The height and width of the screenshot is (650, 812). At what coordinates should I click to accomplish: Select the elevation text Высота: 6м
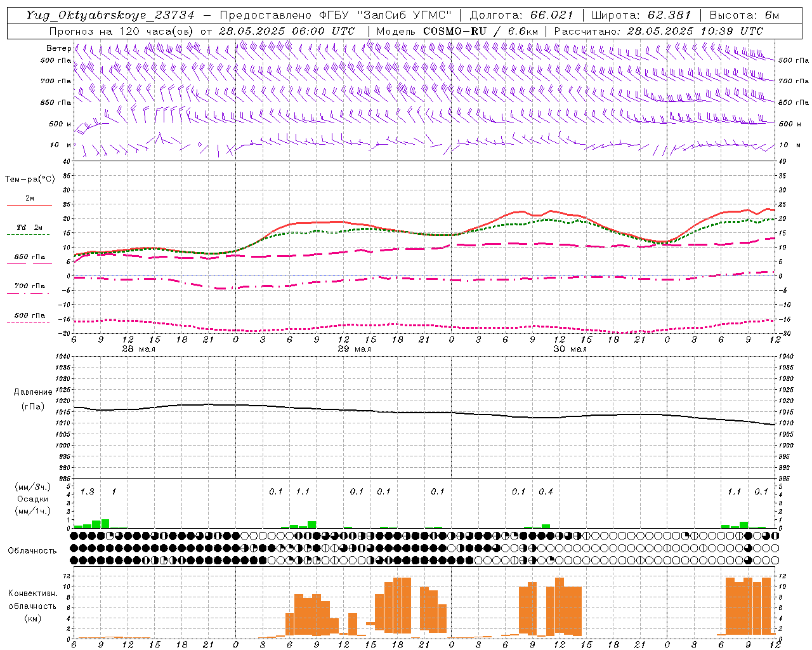tap(744, 15)
